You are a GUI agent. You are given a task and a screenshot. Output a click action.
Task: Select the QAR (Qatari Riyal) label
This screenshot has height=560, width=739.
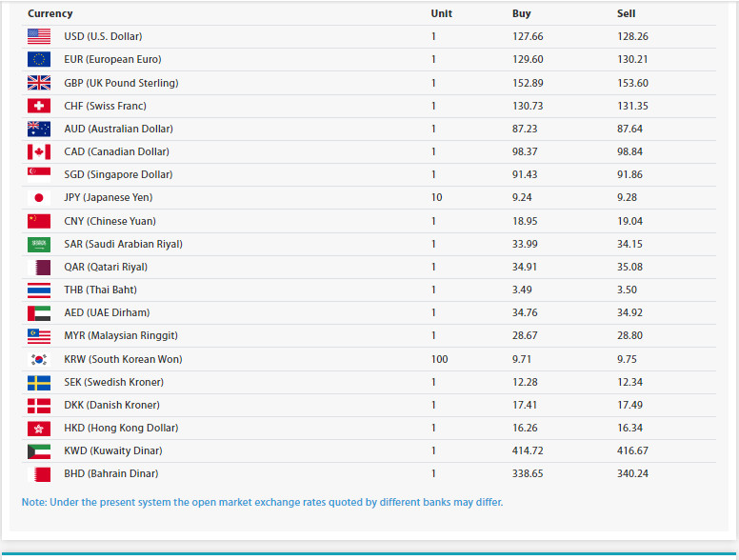(x=106, y=267)
